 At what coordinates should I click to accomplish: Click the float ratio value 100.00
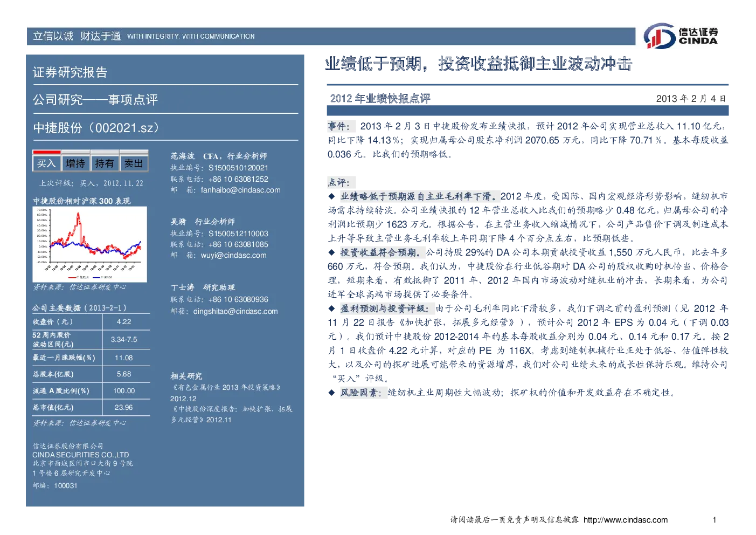point(124,390)
